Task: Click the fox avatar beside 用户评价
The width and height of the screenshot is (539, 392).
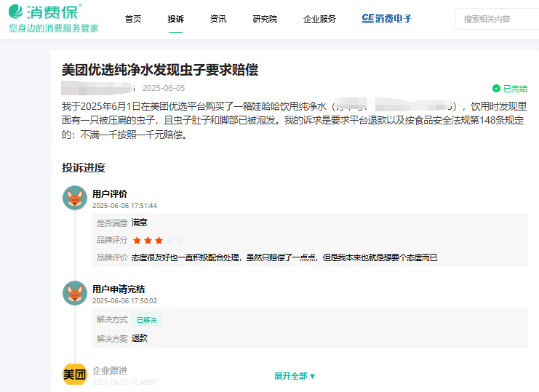Action: tap(75, 198)
